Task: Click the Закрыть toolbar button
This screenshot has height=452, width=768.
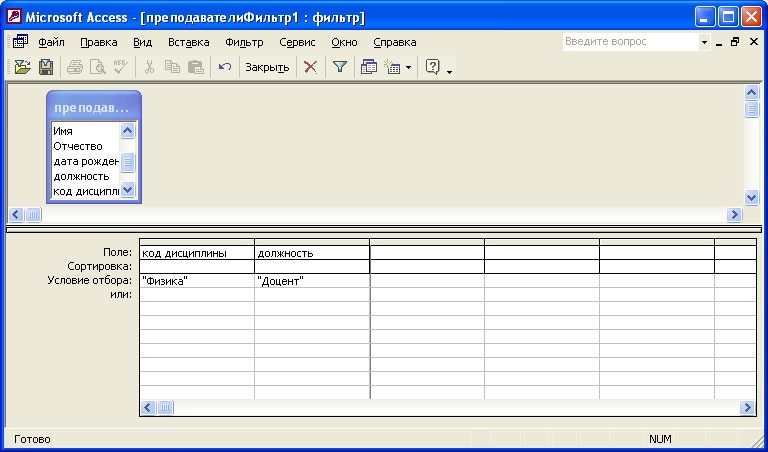Action: [267, 67]
